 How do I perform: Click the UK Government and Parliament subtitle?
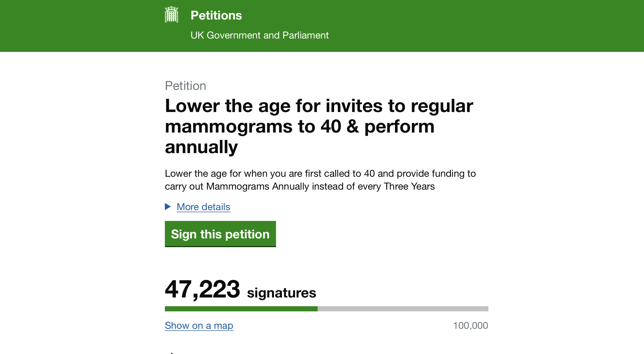259,35
